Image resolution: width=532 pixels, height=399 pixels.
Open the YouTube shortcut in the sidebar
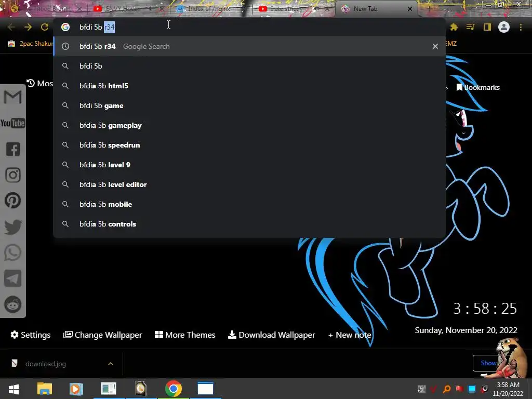click(13, 123)
